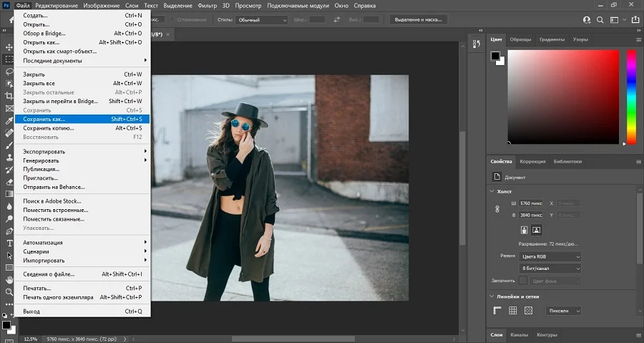Set canvas to portrait orientation
Viewport: 644px width, 343px height.
click(524, 230)
